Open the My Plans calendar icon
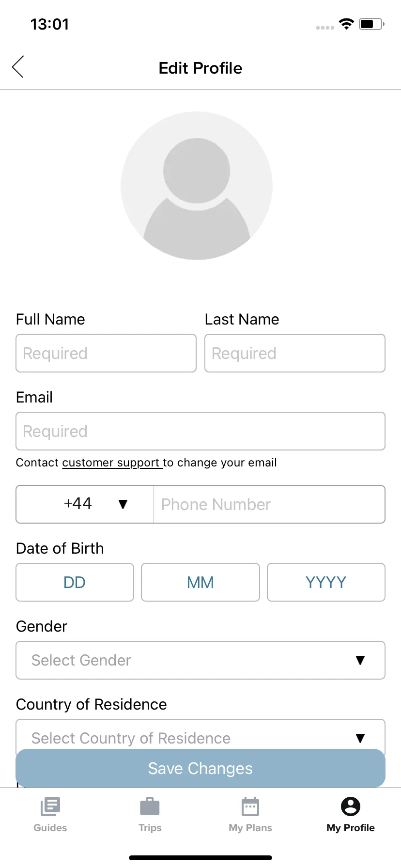The image size is (401, 868). [250, 806]
